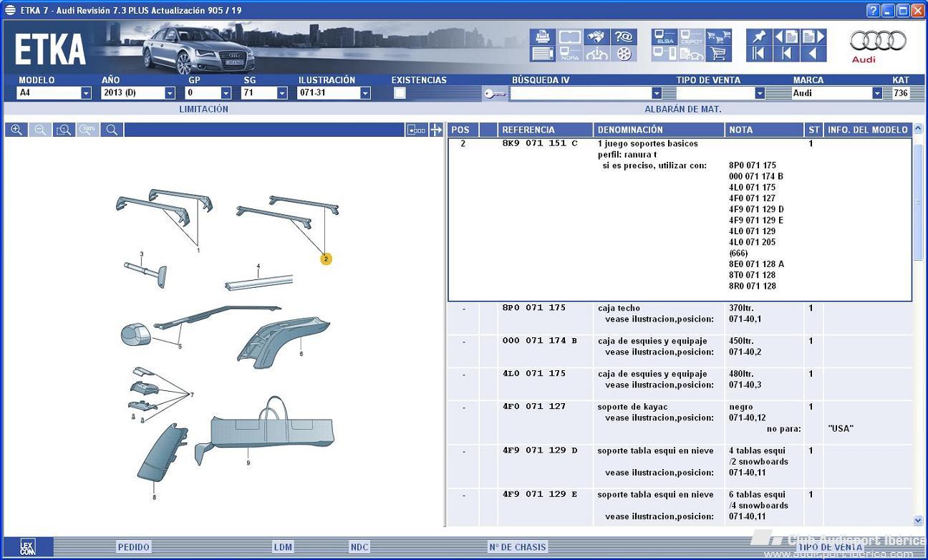Open the ELSA link icon
This screenshot has height=560, width=928.
[664, 37]
